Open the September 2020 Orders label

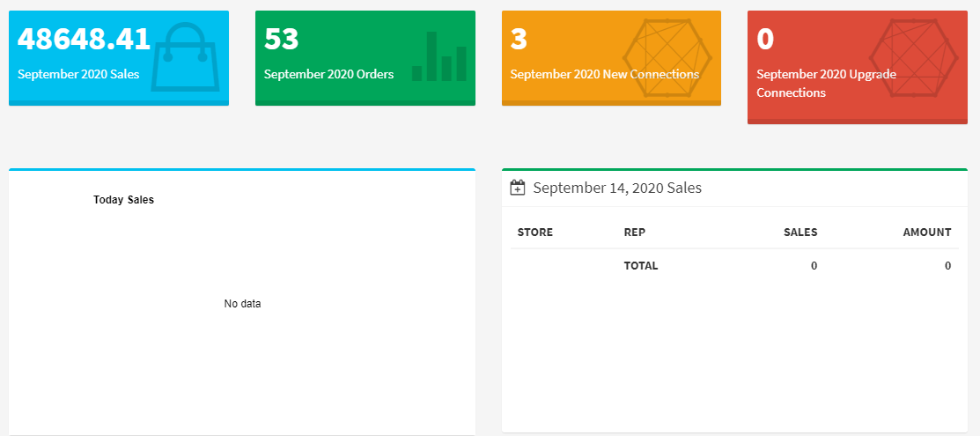click(x=328, y=74)
